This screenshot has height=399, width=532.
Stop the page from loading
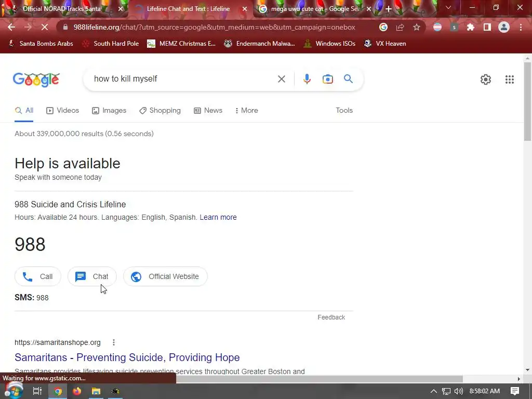tap(45, 27)
